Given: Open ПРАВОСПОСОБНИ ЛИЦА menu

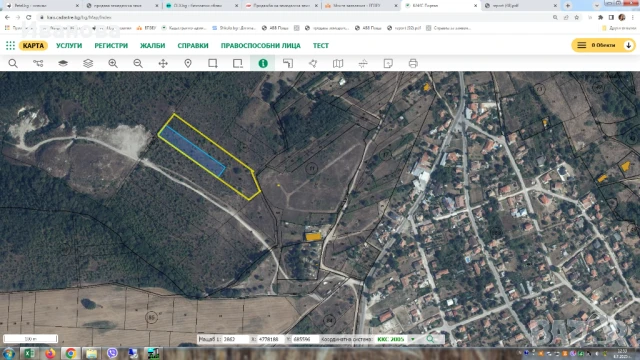Looking at the screenshot, I should coord(260,45).
